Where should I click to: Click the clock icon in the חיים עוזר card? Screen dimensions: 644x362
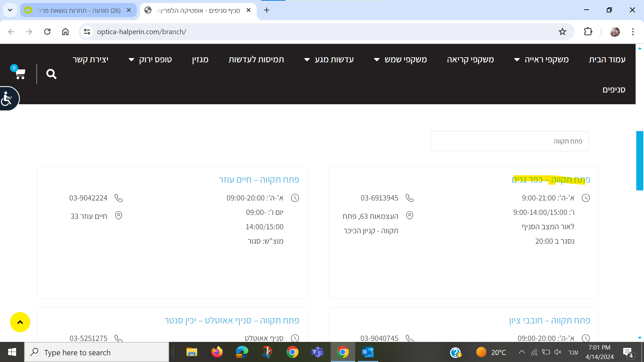[295, 198]
